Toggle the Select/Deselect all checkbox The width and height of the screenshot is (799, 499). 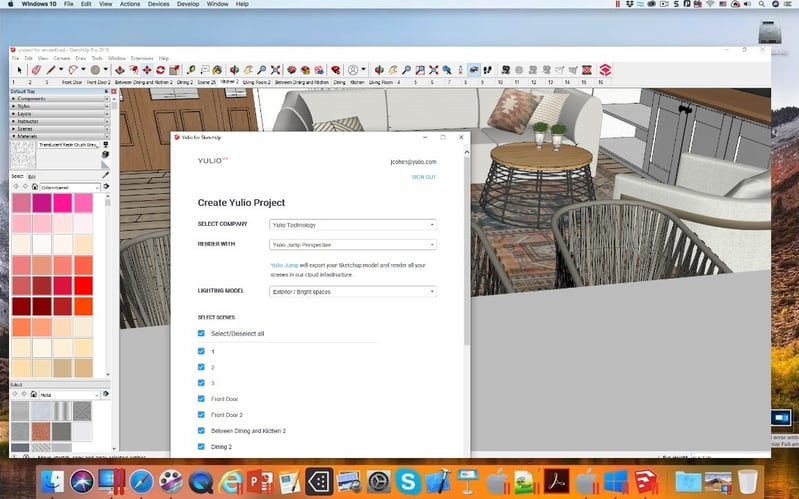coord(201,333)
